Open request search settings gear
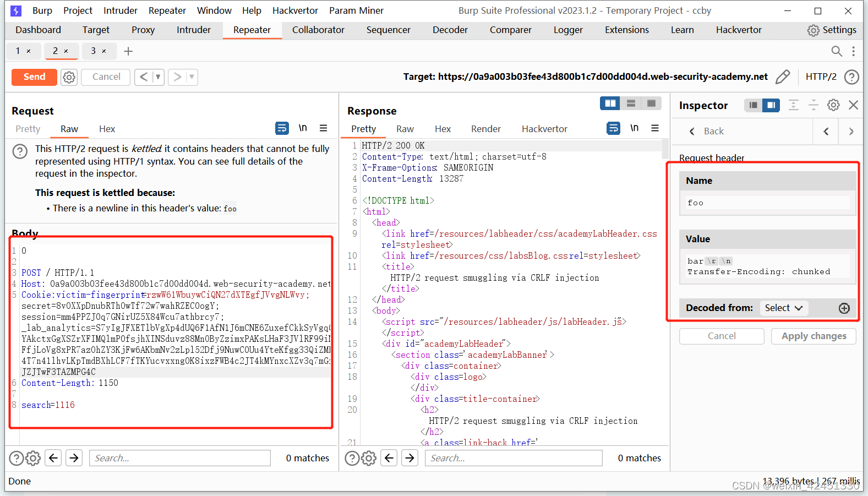 pos(33,458)
